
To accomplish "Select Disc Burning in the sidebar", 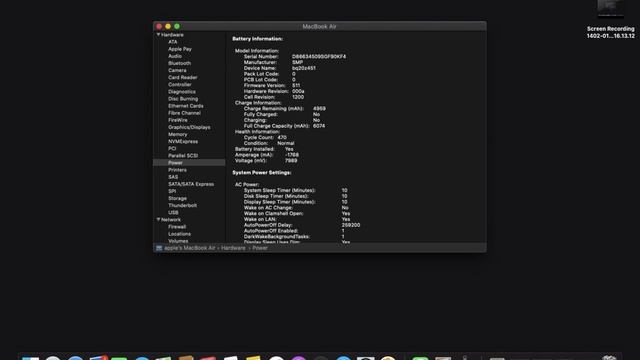I will (x=183, y=99).
